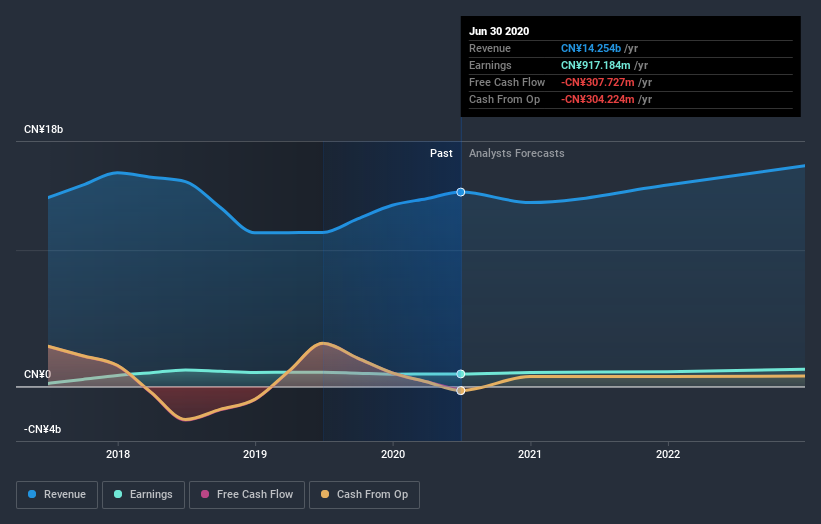Click the -CN¥307.727m free cash flow value

tap(597, 82)
